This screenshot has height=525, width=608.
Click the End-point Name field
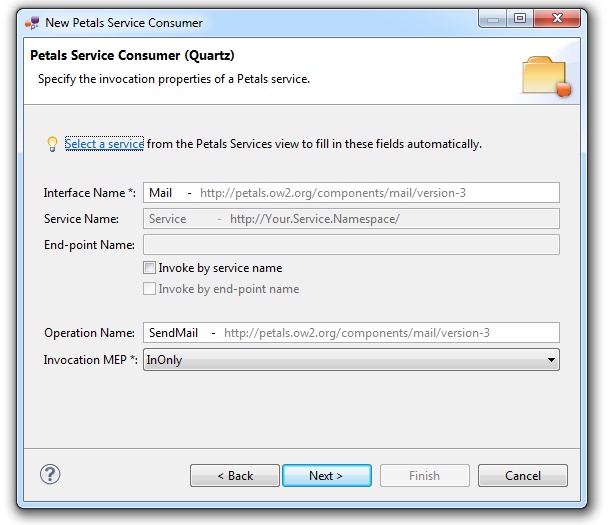[x=350, y=245]
